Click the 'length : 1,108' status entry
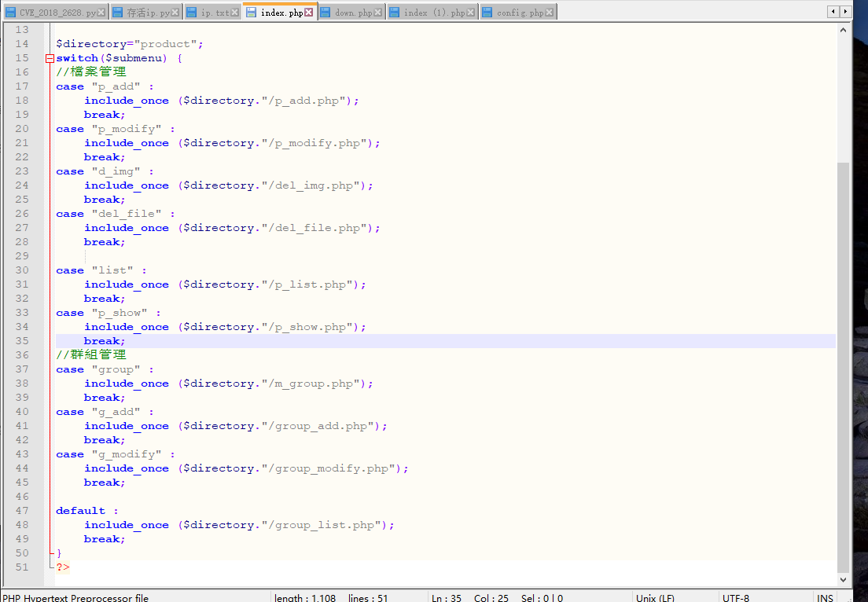Viewport: 868px width, 602px height. [x=305, y=597]
